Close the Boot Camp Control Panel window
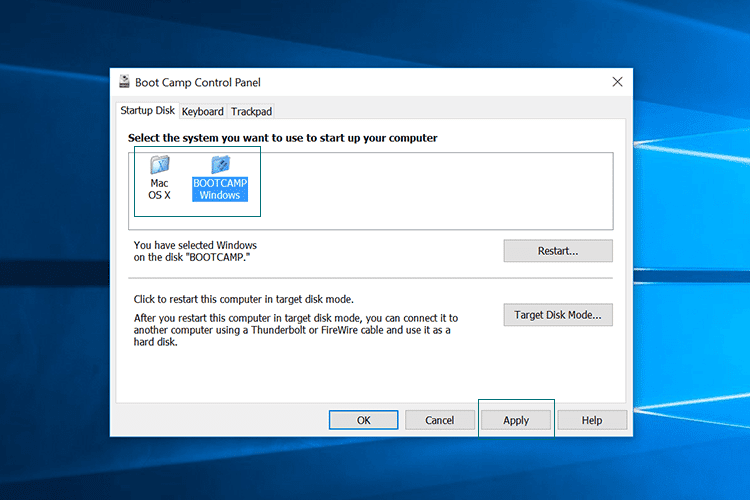The height and width of the screenshot is (500, 750). 618,82
